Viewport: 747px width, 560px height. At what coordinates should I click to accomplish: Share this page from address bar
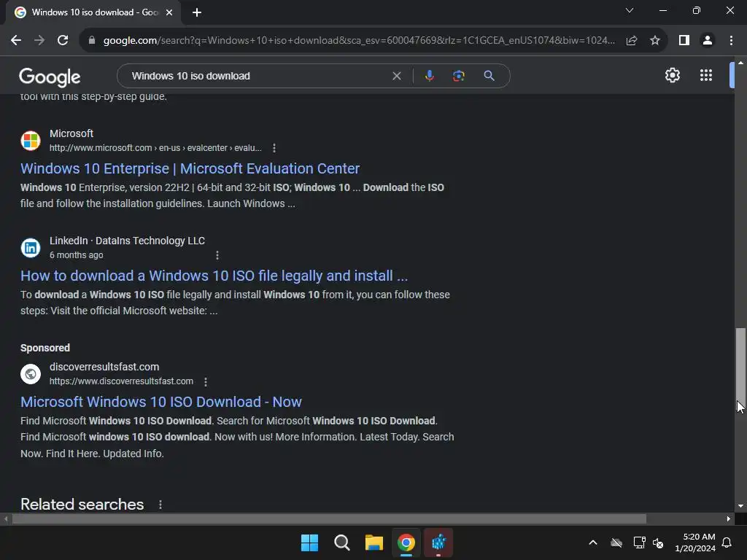(632, 41)
